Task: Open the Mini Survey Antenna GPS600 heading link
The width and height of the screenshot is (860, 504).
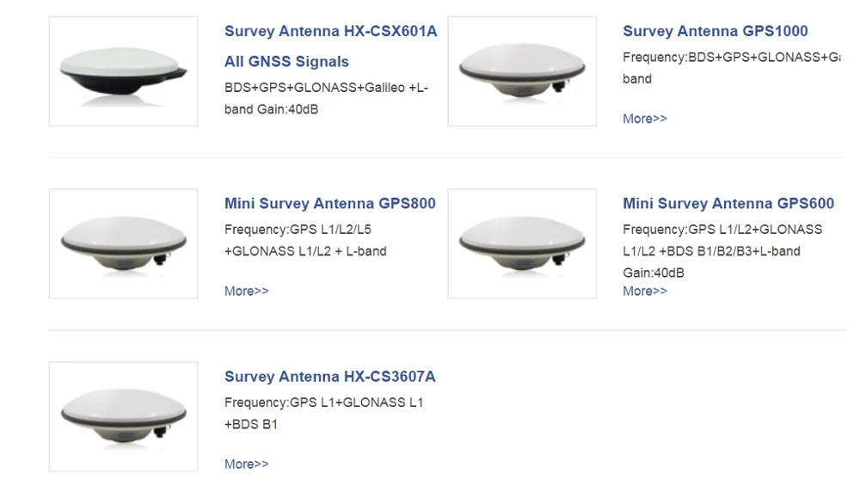Action: 728,204
